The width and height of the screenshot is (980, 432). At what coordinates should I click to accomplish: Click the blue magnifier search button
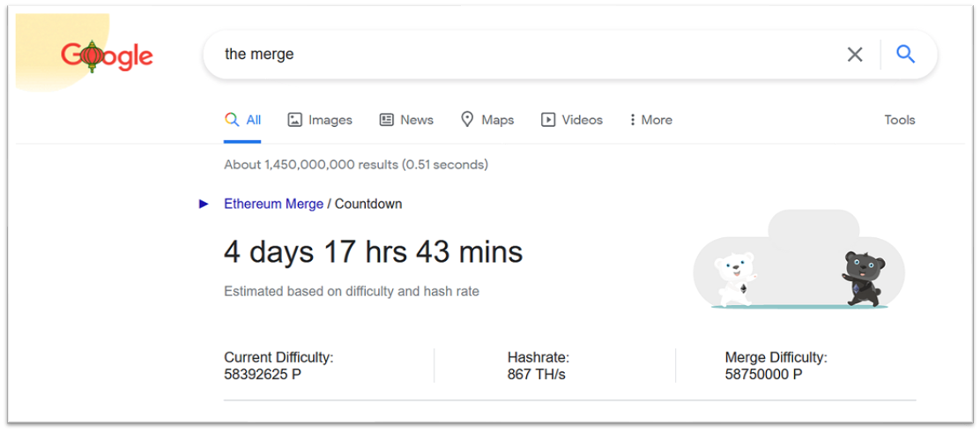pyautogui.click(x=906, y=55)
